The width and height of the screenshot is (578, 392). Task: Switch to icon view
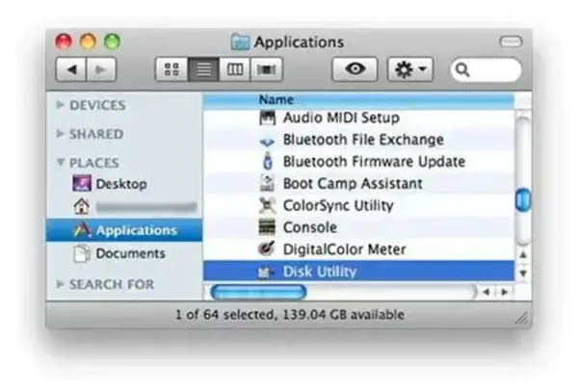171,69
